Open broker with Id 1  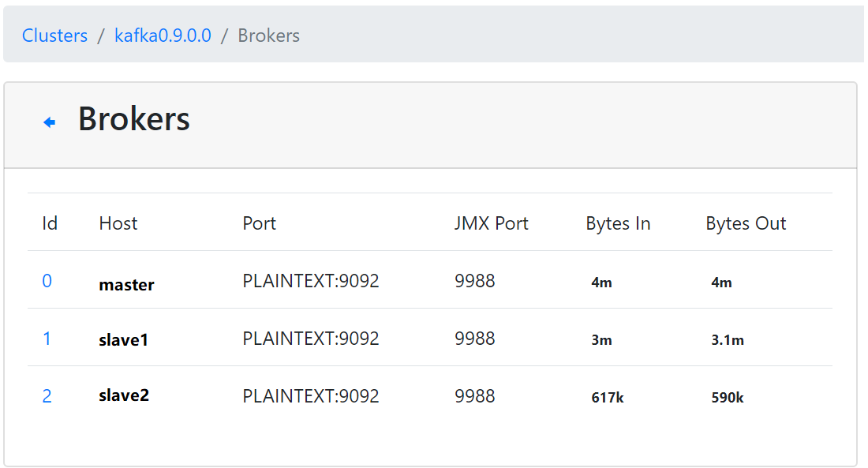click(47, 339)
